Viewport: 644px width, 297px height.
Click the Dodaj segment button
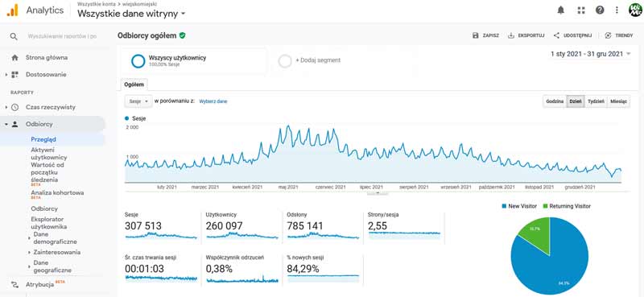point(318,60)
